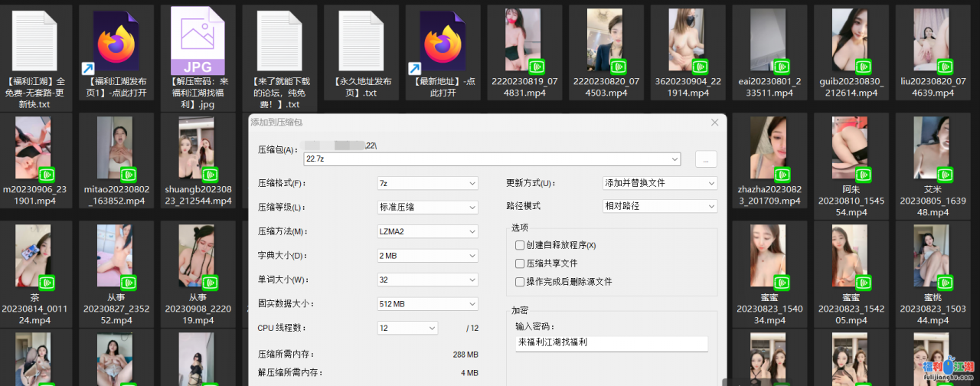Screen dimensions: 980x386
Task: Expand the 压缩格式 7z dropdown
Action: coord(427,184)
